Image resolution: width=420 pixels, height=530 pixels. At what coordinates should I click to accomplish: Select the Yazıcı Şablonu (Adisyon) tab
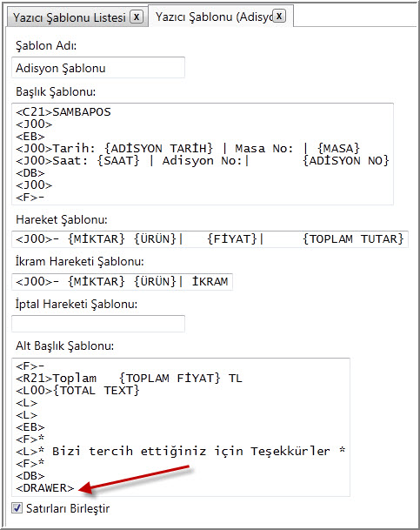[x=214, y=17]
